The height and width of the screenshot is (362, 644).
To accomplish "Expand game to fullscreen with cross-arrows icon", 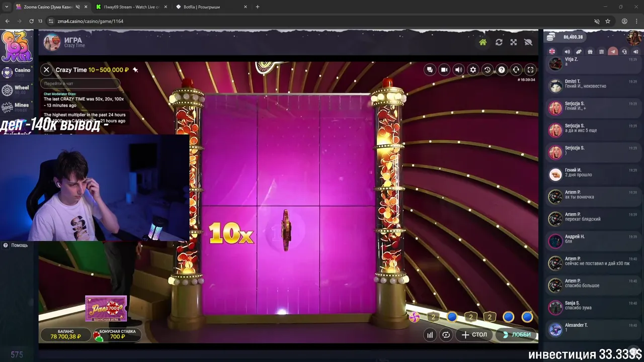I will pos(513,42).
